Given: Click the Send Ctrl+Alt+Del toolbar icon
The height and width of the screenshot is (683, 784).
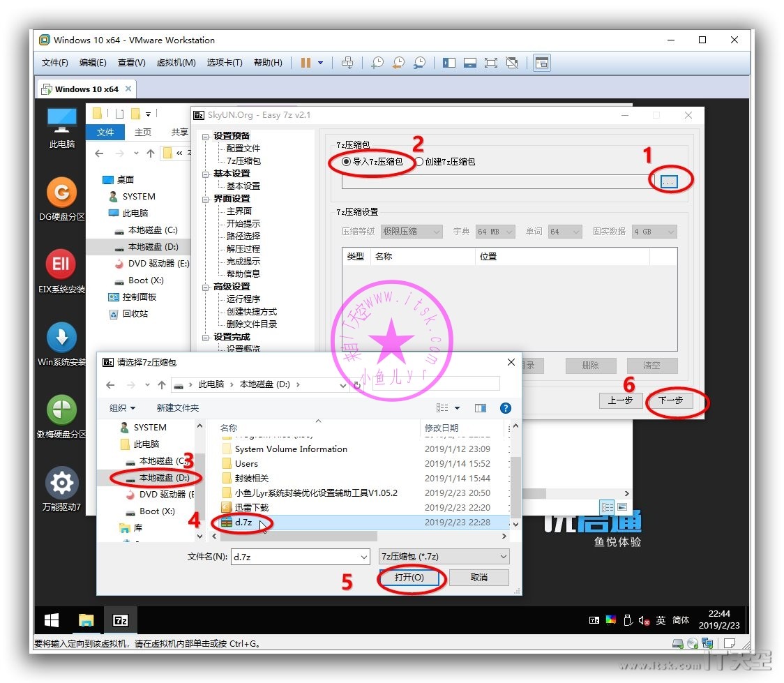Looking at the screenshot, I should point(347,63).
